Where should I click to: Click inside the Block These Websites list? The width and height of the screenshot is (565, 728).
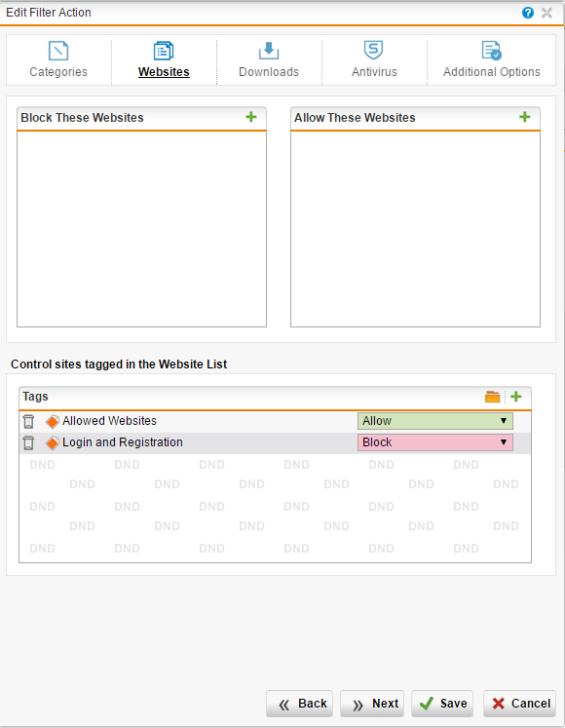click(141, 229)
